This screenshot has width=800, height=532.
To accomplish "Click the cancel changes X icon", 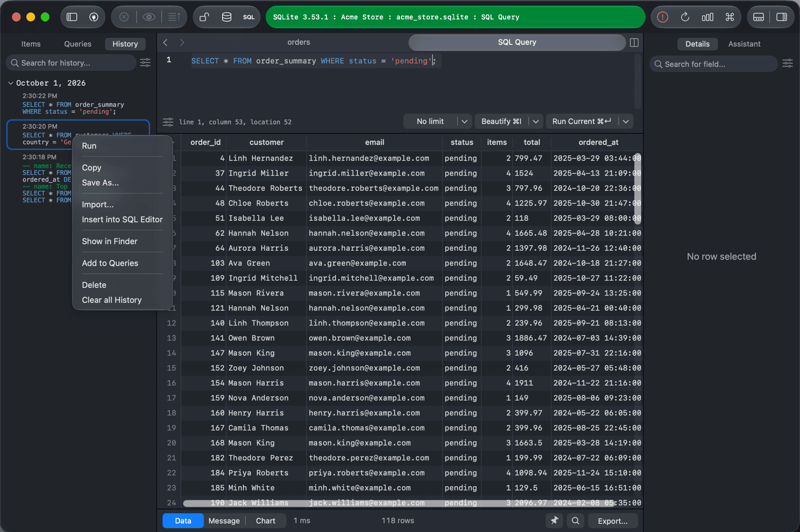I will (124, 17).
